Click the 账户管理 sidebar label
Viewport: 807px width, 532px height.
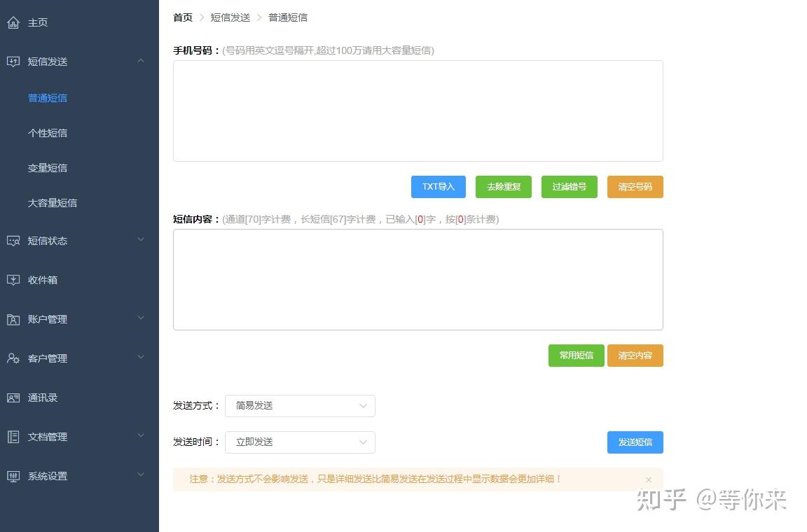[48, 319]
